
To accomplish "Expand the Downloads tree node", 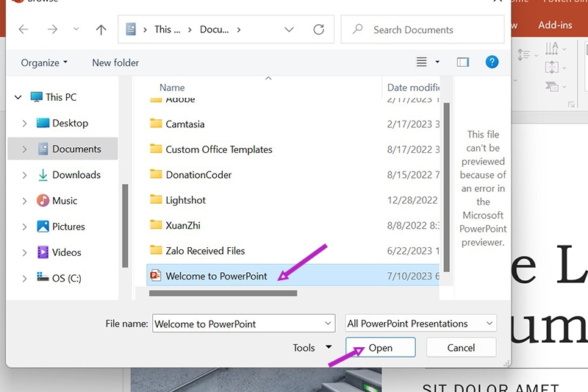I will pyautogui.click(x=24, y=175).
